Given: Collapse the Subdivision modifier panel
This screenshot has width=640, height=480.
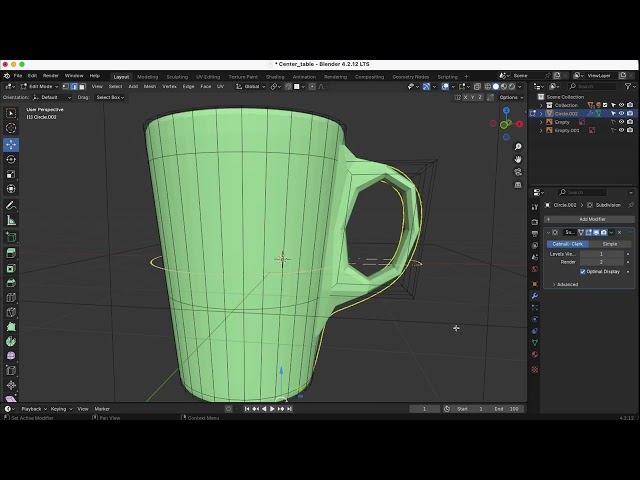Looking at the screenshot, I should coord(548,232).
